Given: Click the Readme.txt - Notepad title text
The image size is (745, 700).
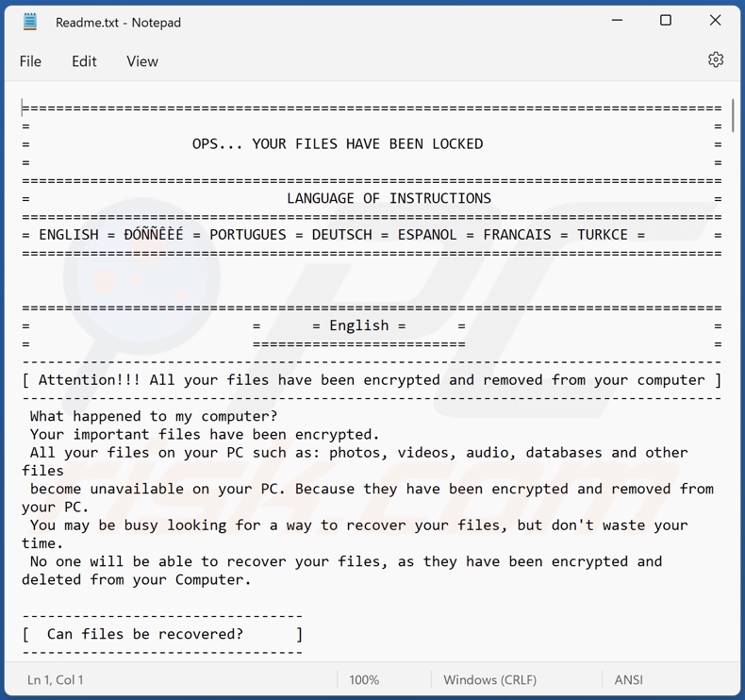Looking at the screenshot, I should [x=118, y=22].
